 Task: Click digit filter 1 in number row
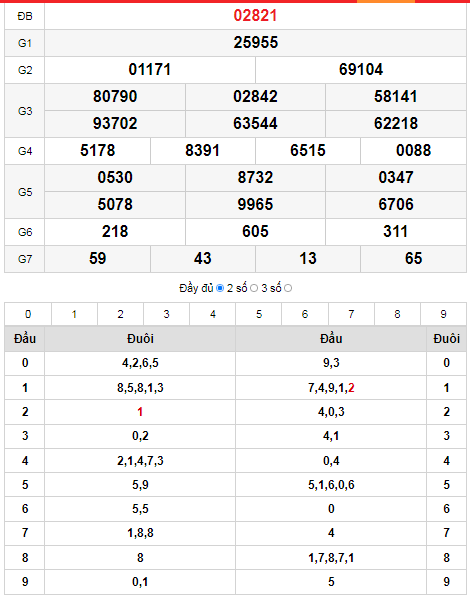click(74, 314)
